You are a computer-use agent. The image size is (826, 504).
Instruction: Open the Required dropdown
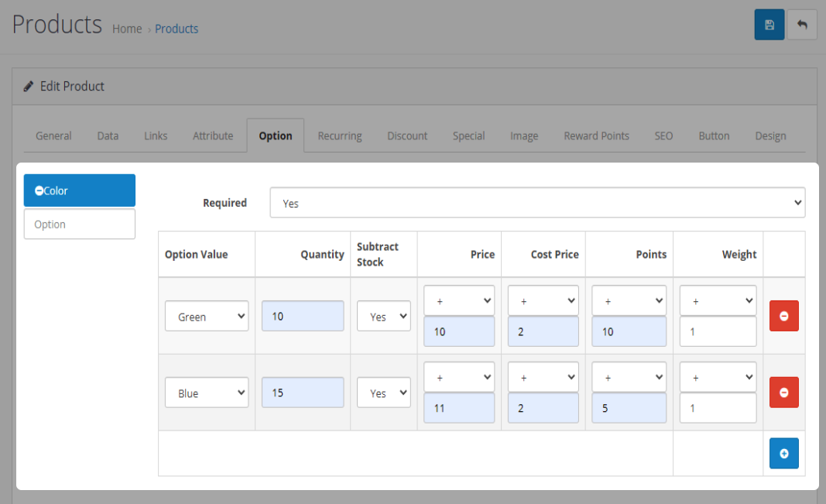537,203
